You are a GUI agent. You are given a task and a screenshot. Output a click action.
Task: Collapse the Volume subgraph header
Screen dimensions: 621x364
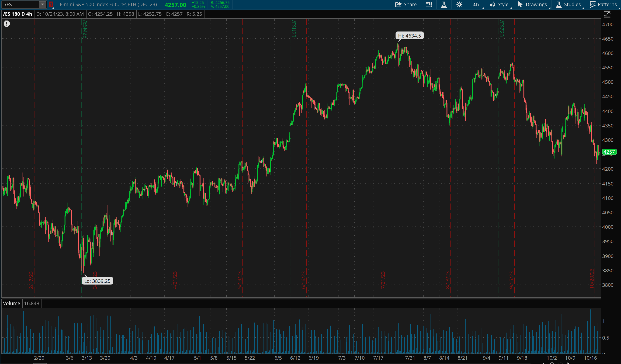11,303
